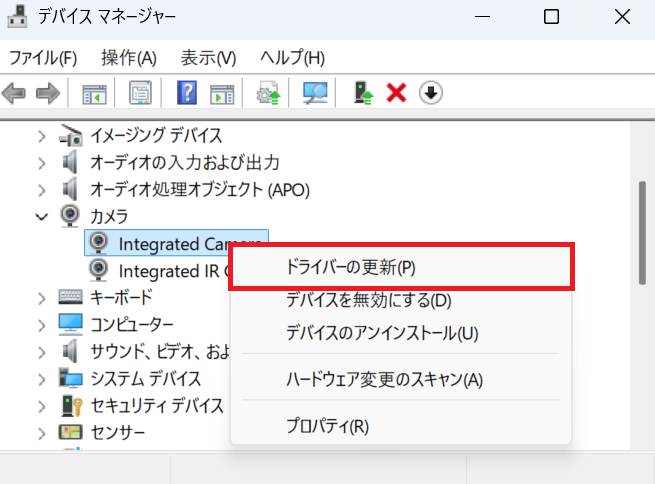Open the Properties toolbar icon
This screenshot has height=484, width=655.
coord(140,93)
